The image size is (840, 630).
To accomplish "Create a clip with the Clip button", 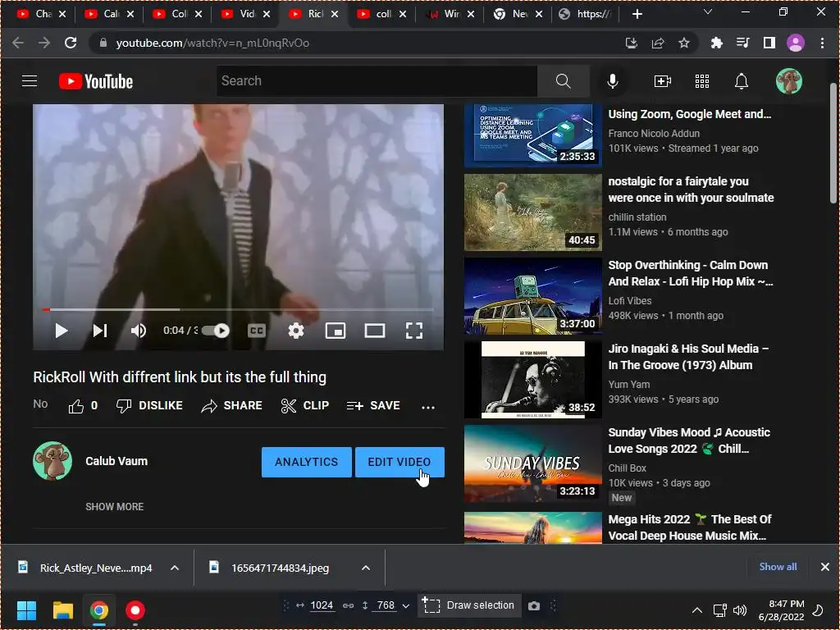I will coord(305,406).
